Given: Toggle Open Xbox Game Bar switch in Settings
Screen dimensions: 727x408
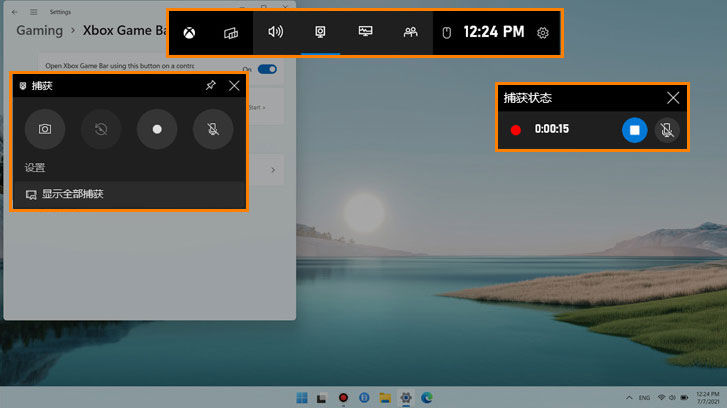Looking at the screenshot, I should coord(267,69).
